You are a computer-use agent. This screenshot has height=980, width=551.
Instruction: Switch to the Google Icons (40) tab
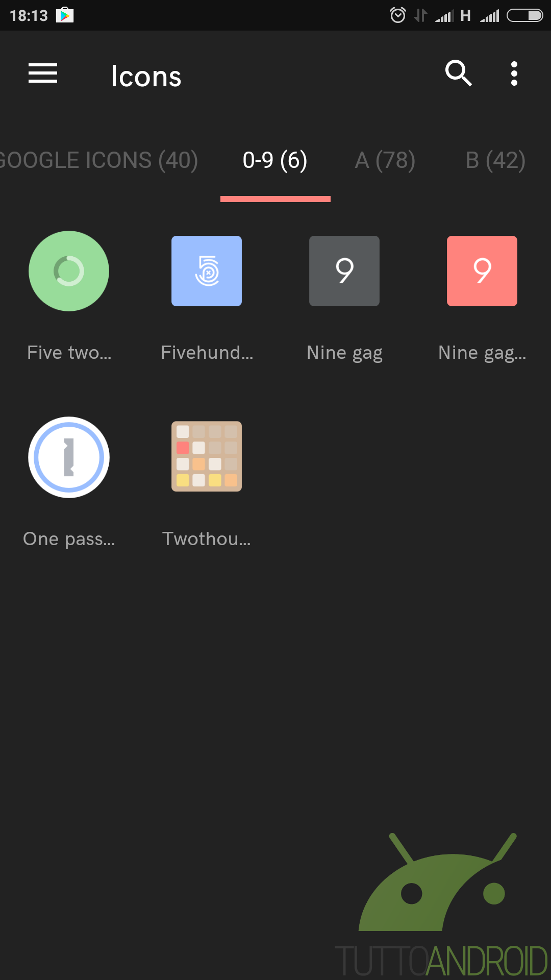(x=98, y=160)
